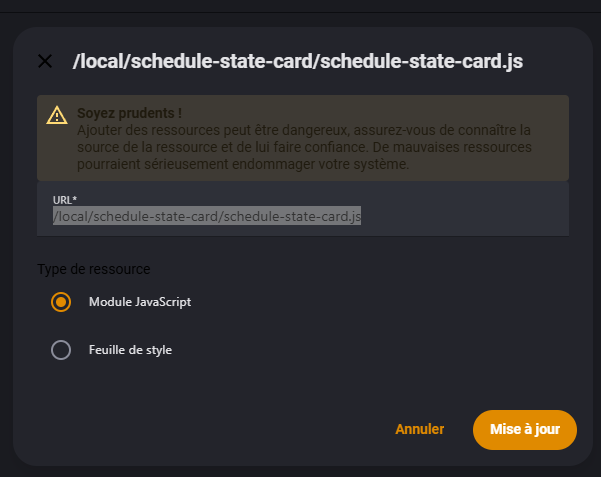Click the "Type de ressource" section label
Viewport: 601px width, 477px height.
93,269
